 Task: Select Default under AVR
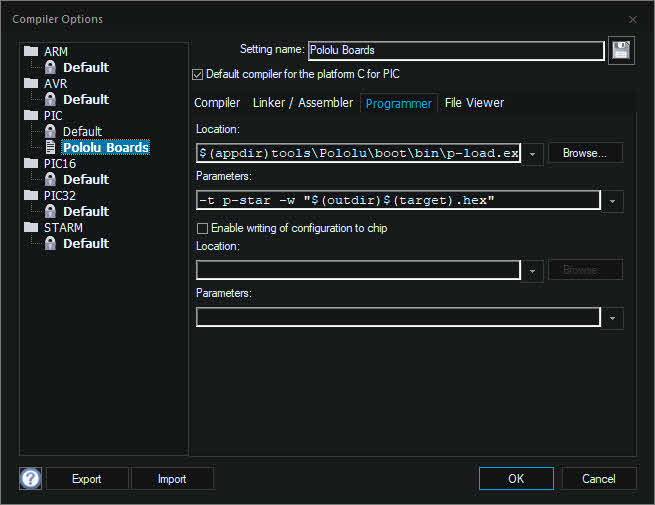[86, 99]
